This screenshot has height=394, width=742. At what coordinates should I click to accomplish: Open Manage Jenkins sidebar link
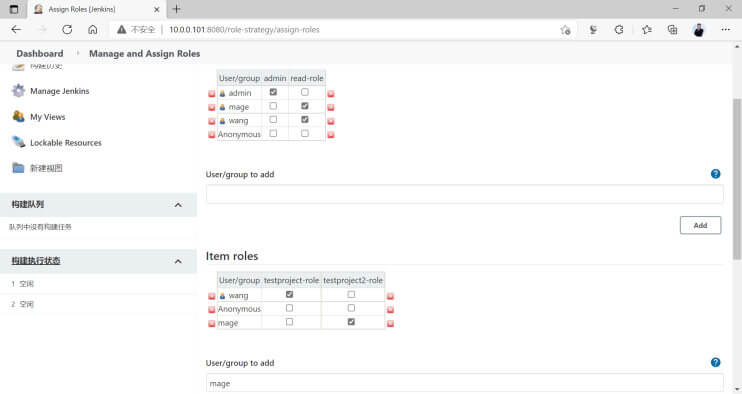click(x=60, y=91)
